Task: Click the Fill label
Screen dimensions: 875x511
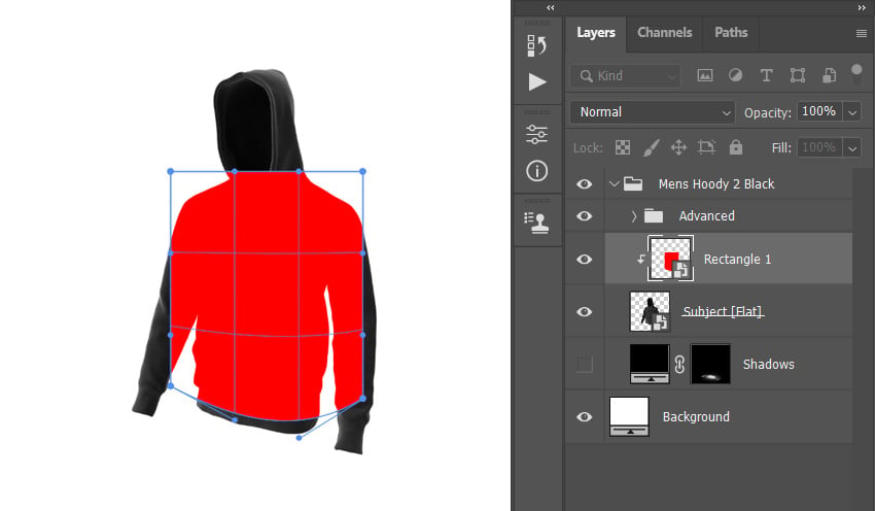Action: point(781,148)
